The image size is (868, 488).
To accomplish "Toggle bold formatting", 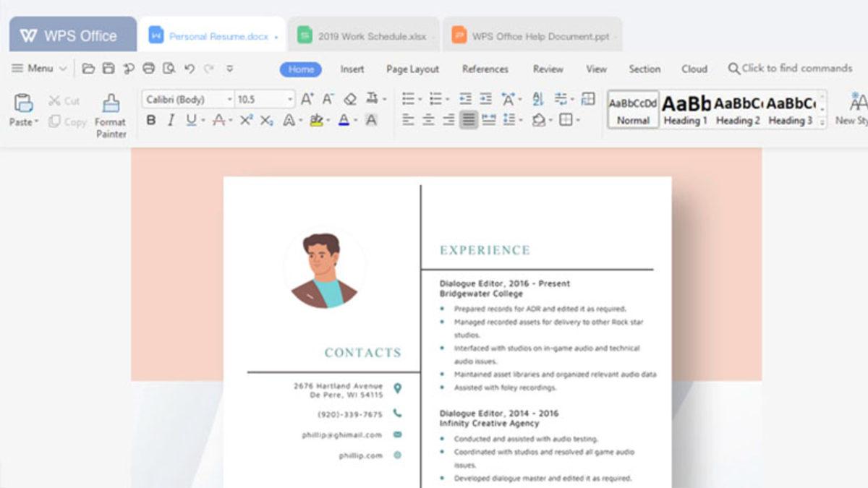I will tap(151, 120).
